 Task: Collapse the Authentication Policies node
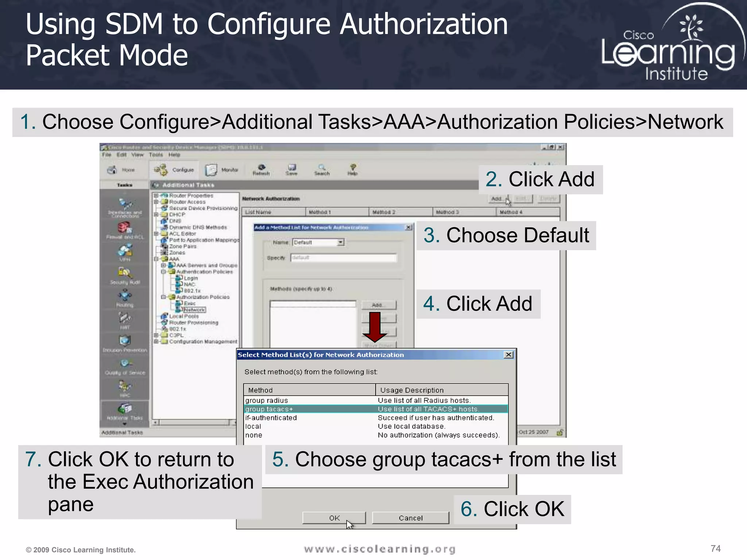point(163,272)
